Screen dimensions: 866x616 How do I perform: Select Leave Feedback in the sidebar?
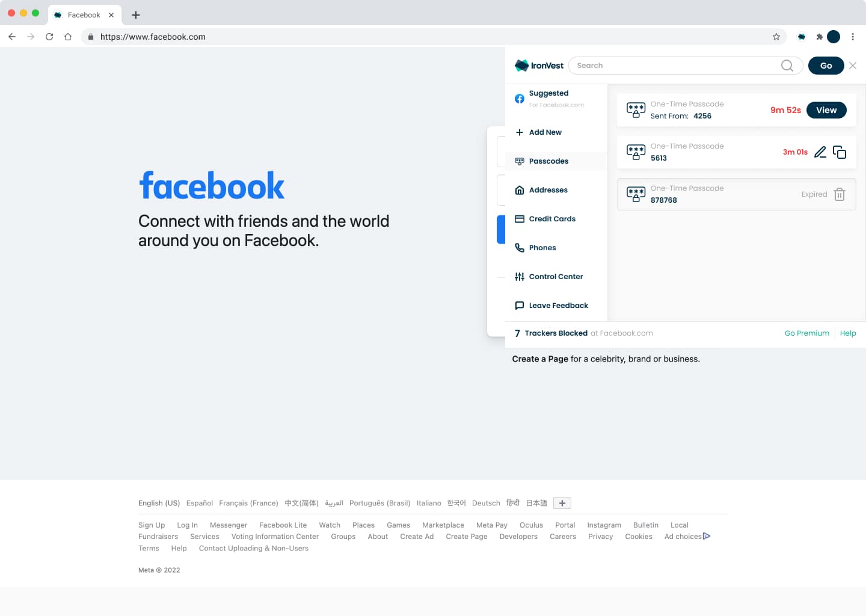pos(556,306)
